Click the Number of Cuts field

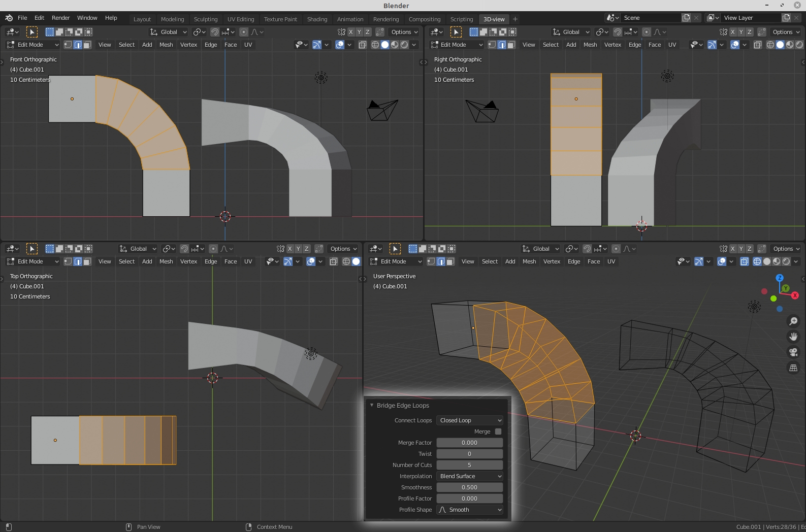pyautogui.click(x=469, y=465)
